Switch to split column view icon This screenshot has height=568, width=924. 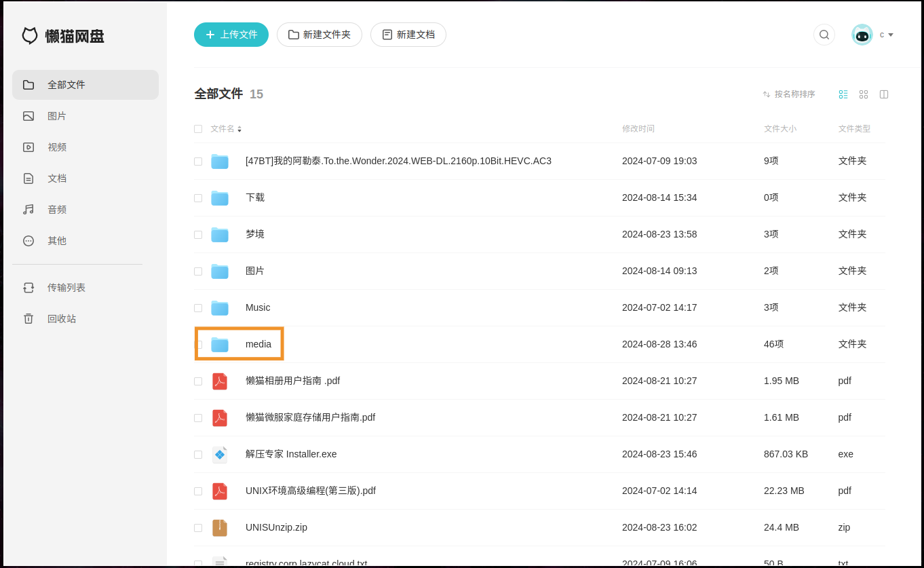(x=884, y=94)
